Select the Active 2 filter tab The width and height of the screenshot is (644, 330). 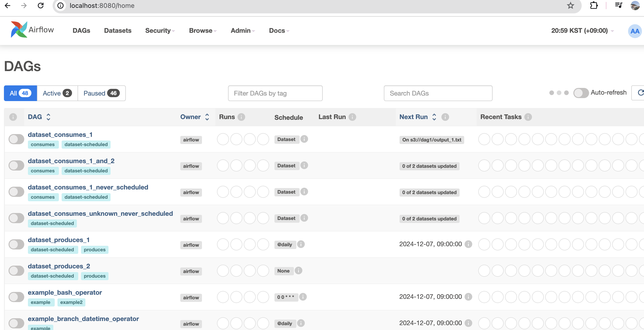click(x=57, y=93)
